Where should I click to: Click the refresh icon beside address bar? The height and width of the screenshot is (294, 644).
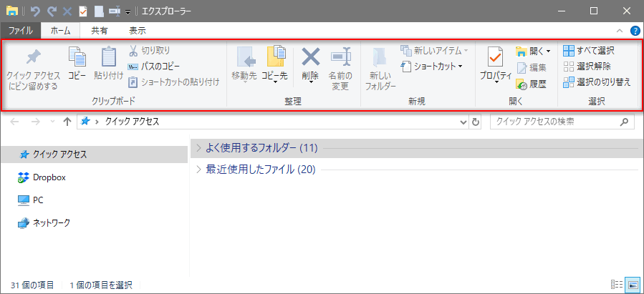pos(476,122)
